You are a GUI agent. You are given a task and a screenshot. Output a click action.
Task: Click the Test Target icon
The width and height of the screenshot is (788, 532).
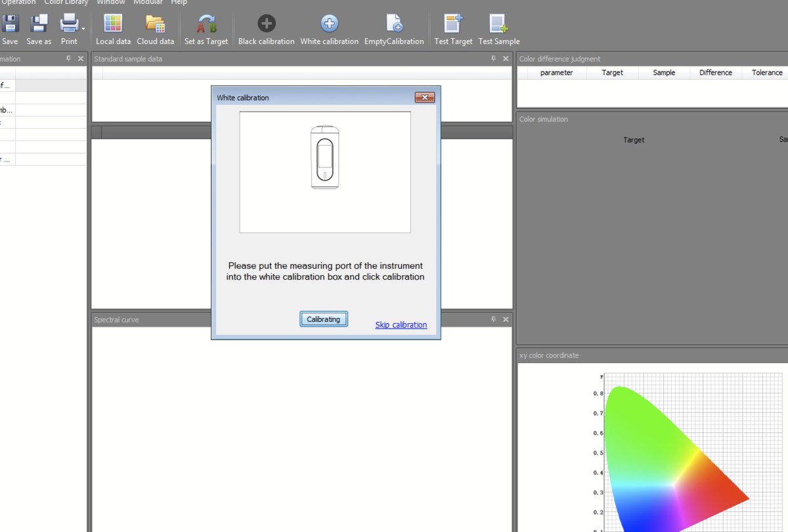click(x=453, y=25)
